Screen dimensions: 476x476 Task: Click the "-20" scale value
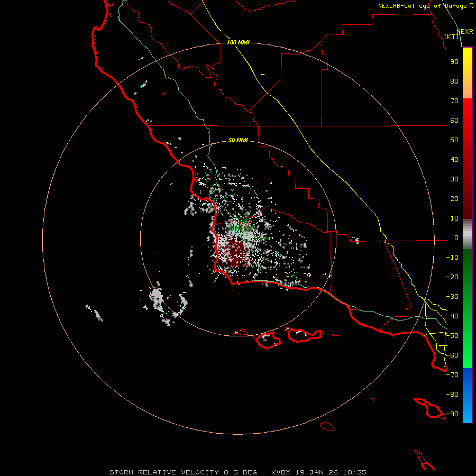(452, 277)
